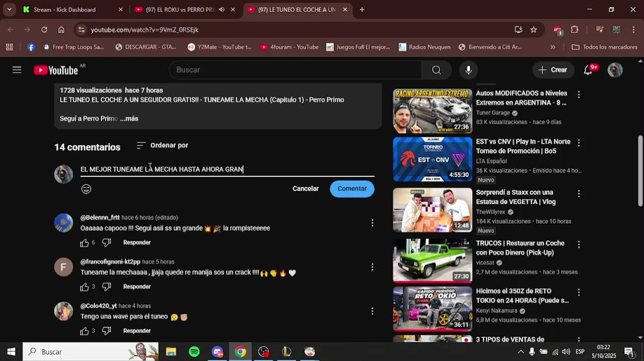Reply to @Colo420_yt comment
The image size is (644, 361).
pos(137,331)
